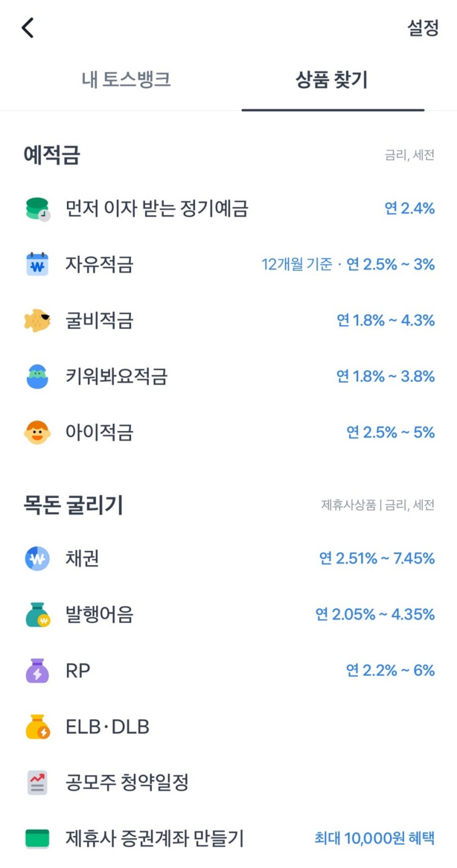457x868 pixels.
Task: Tap the purple RP bag icon
Action: [38, 670]
